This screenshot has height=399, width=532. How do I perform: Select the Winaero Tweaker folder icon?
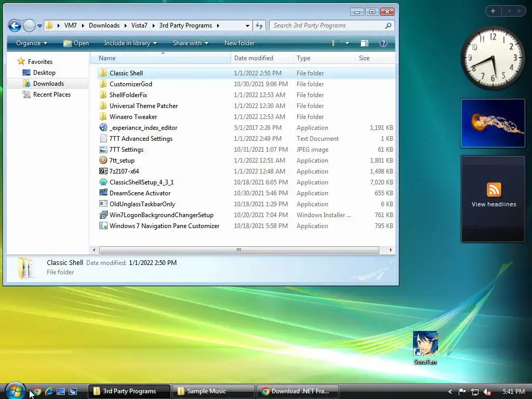103,116
